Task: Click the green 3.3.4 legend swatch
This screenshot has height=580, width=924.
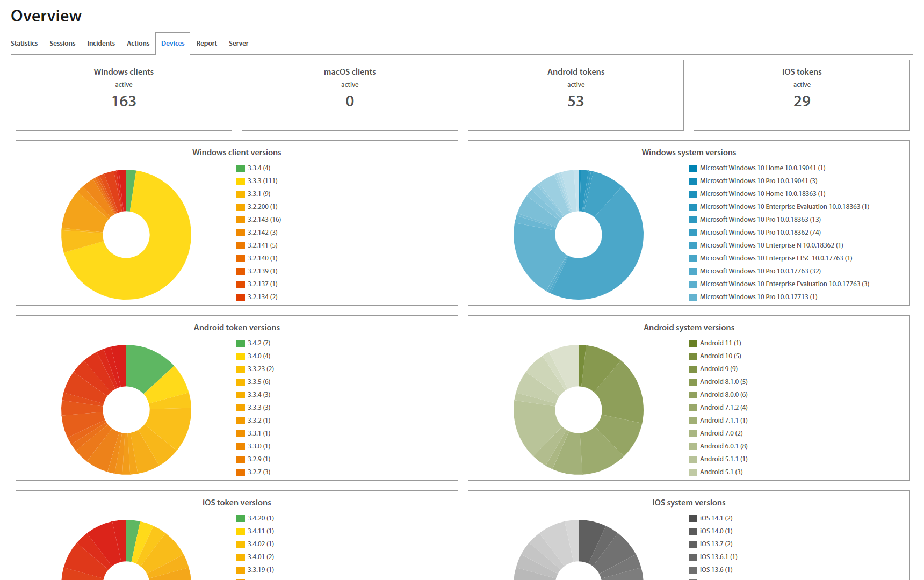Action: 241,168
